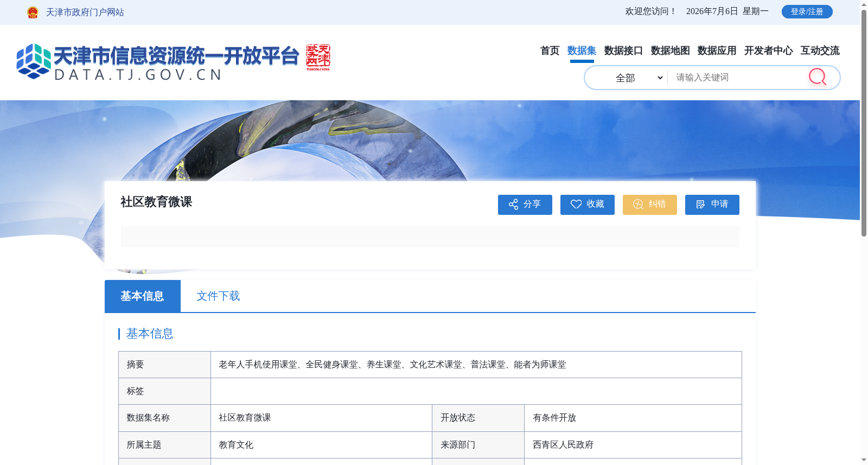Click the 开放状态 label cell
868x465 pixels.
point(478,418)
